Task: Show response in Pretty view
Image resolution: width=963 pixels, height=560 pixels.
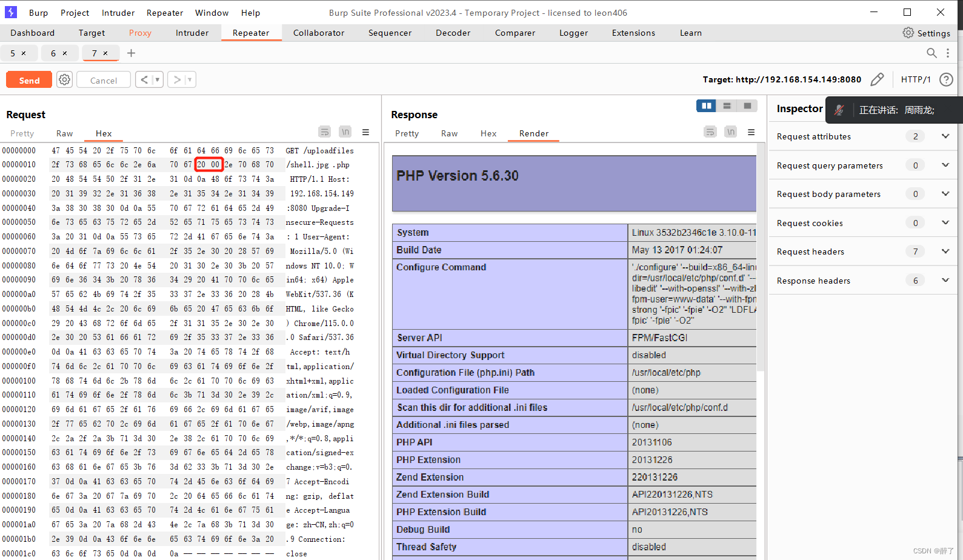Action: (x=407, y=133)
